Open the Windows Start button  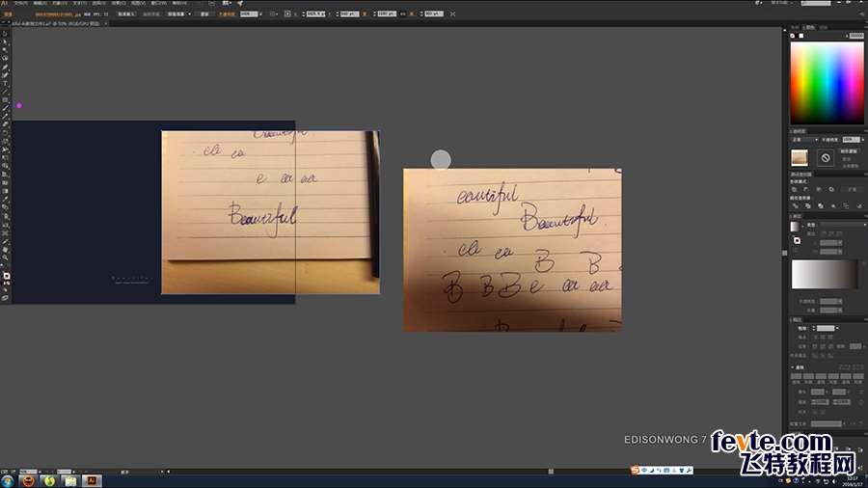[x=7, y=481]
